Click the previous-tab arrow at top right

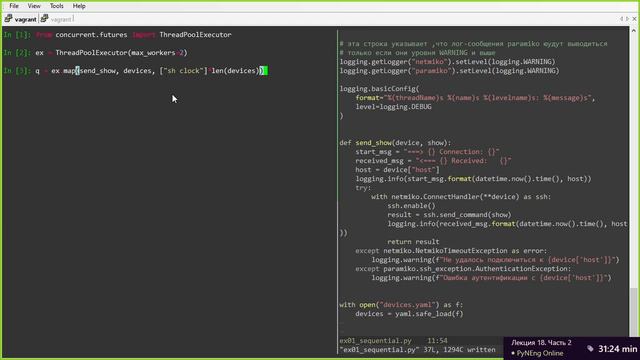click(x=622, y=19)
